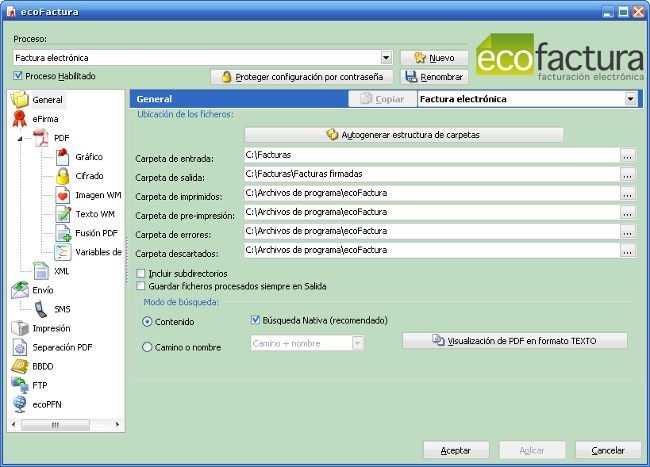
Task: Select the eFirma icon in sidebar
Action: click(20, 119)
